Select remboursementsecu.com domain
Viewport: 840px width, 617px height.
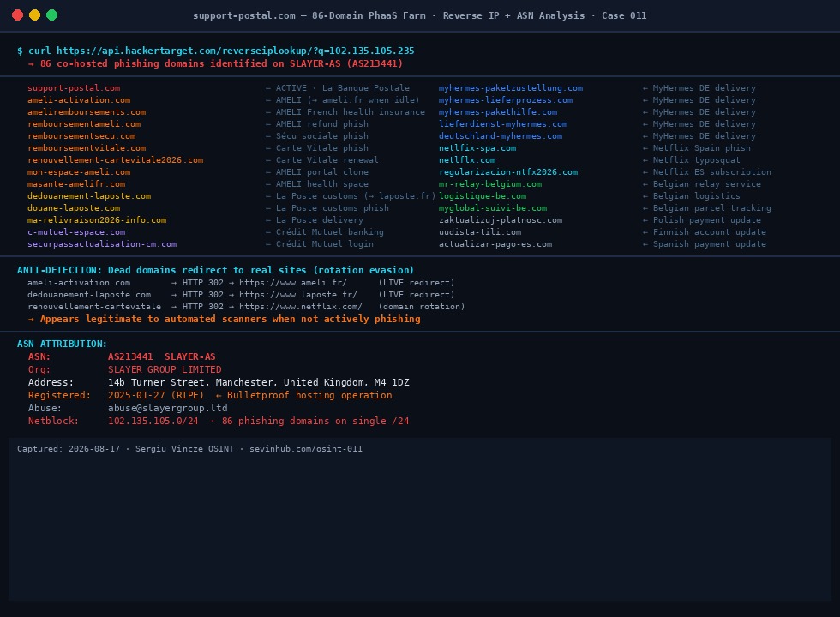click(81, 136)
